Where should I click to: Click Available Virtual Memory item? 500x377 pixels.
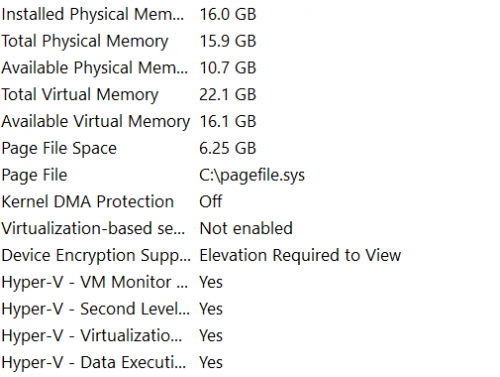click(250, 121)
